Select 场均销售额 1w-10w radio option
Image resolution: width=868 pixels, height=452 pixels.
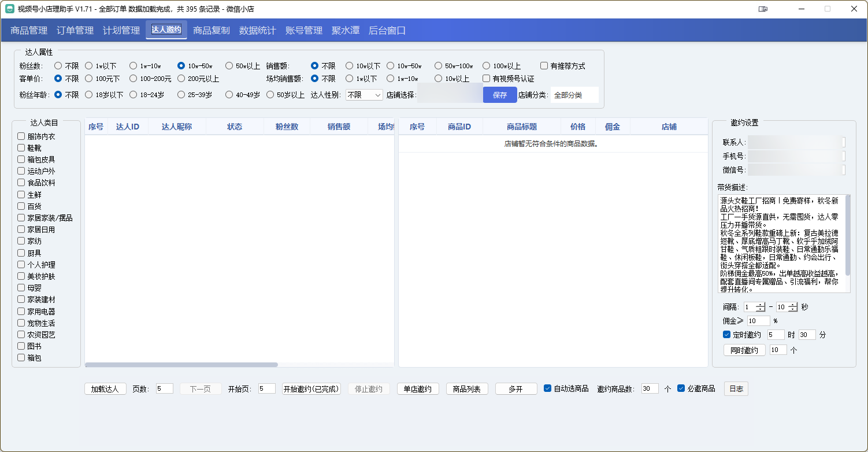pyautogui.click(x=391, y=79)
